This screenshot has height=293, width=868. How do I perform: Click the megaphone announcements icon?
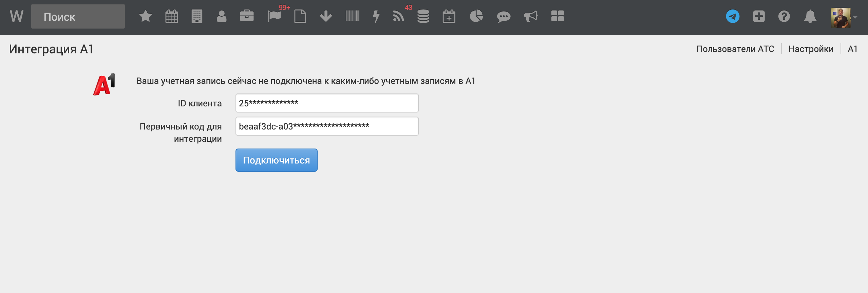tap(531, 16)
